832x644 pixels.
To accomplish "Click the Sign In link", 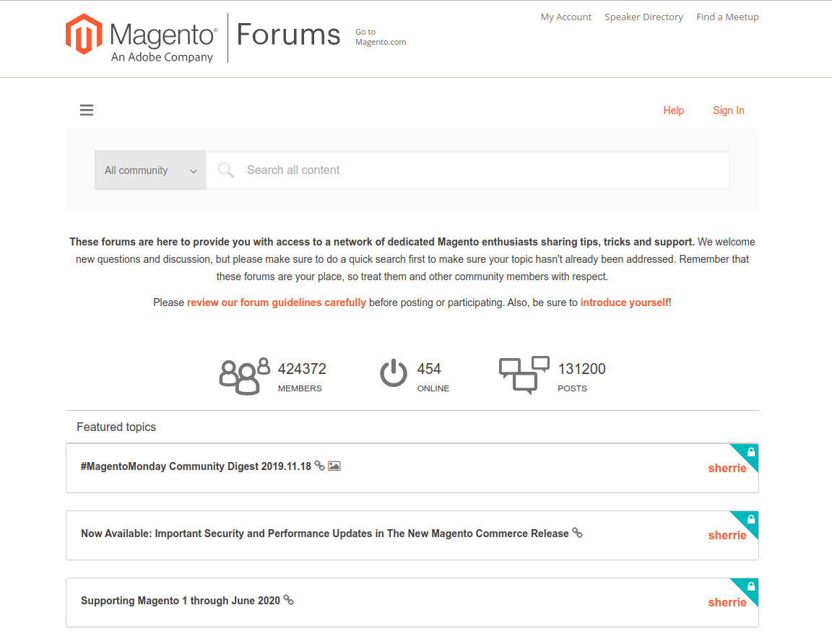I will coord(729,110).
